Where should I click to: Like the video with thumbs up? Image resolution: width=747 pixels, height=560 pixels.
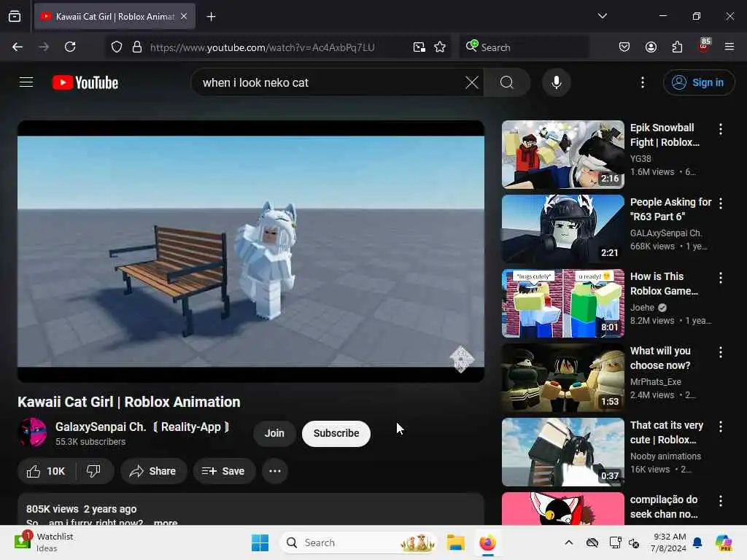pos(46,471)
